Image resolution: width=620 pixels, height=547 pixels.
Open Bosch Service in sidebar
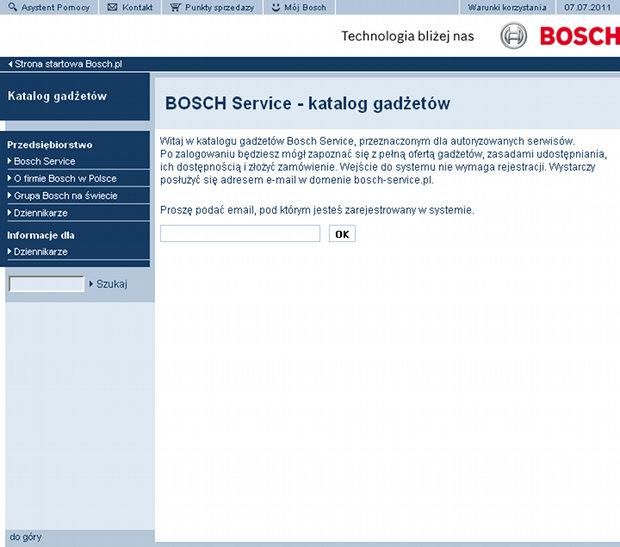44,161
